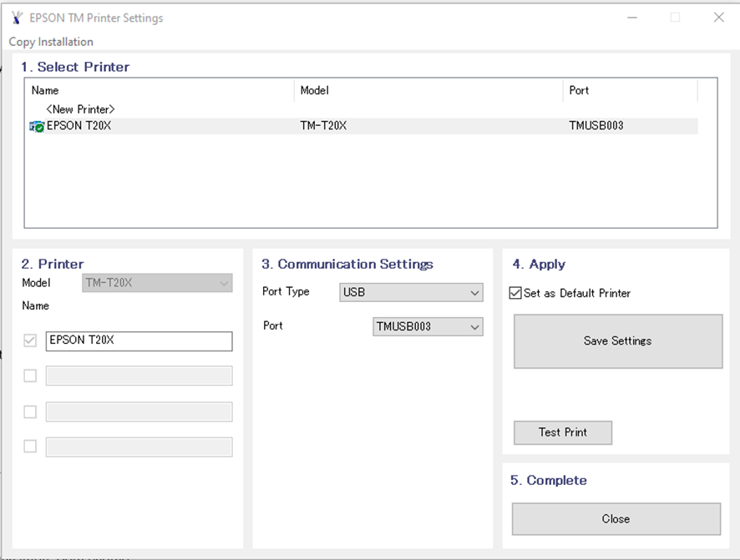Enable the fourth printer name checkbox
This screenshot has height=560, width=740.
(30, 446)
